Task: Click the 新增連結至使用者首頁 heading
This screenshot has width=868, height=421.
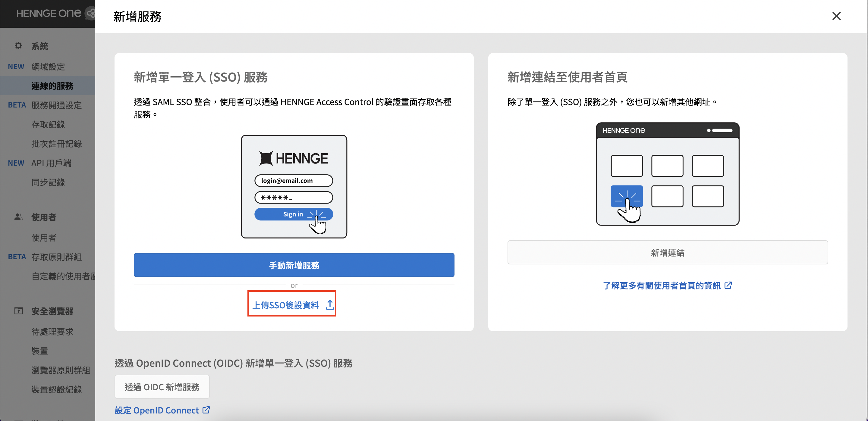Action: click(568, 77)
